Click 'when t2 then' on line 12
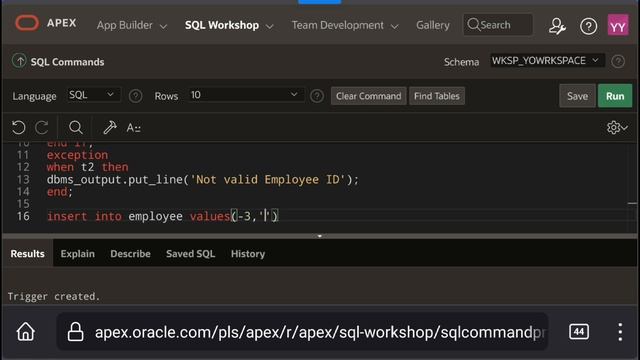 (x=87, y=167)
